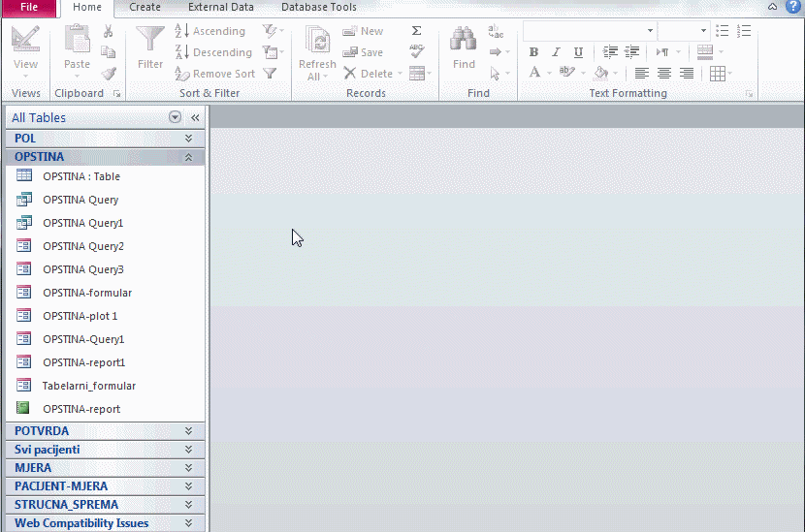
Task: Toggle Italic text formatting
Action: click(556, 52)
